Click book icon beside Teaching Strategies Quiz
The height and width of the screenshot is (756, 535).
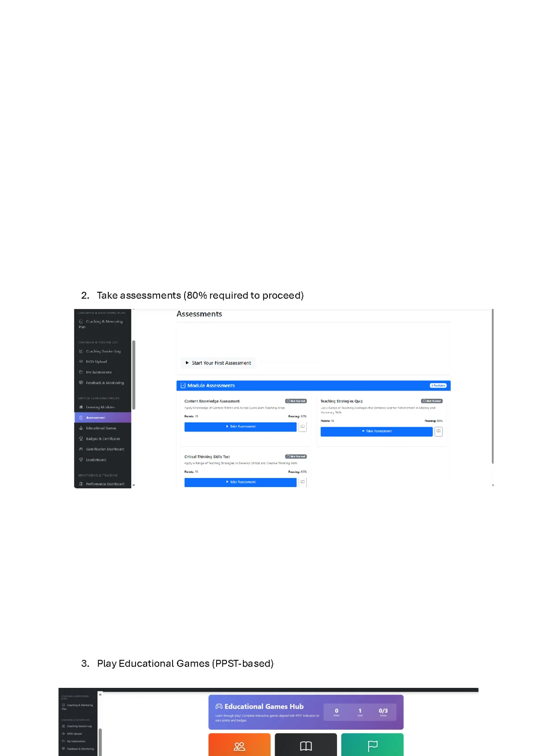439,431
